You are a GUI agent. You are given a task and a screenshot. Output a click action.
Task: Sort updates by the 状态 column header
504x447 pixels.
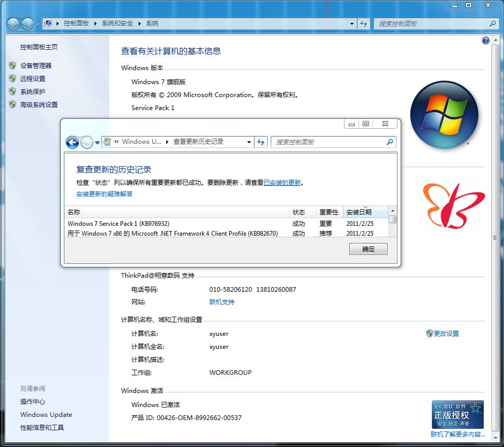[302, 212]
